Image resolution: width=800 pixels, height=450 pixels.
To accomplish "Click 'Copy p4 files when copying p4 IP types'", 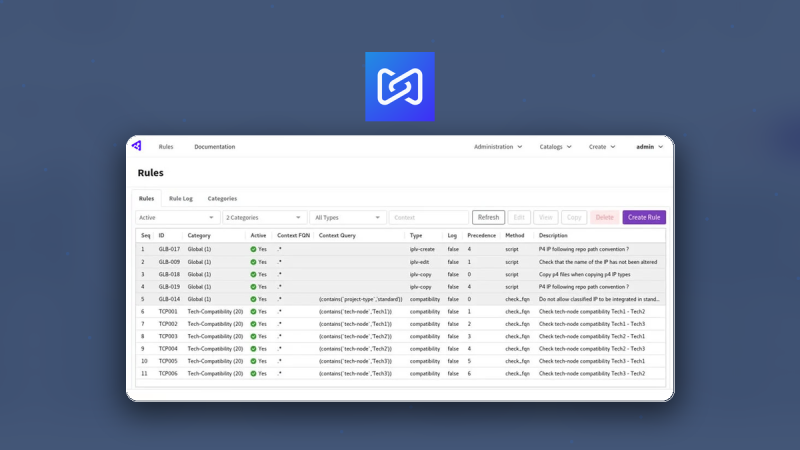I will [x=584, y=274].
